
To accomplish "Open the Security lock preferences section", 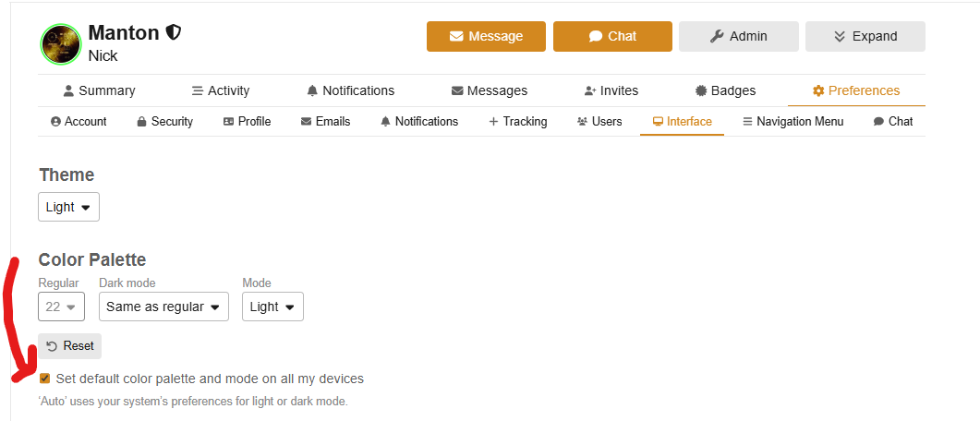I will (165, 121).
